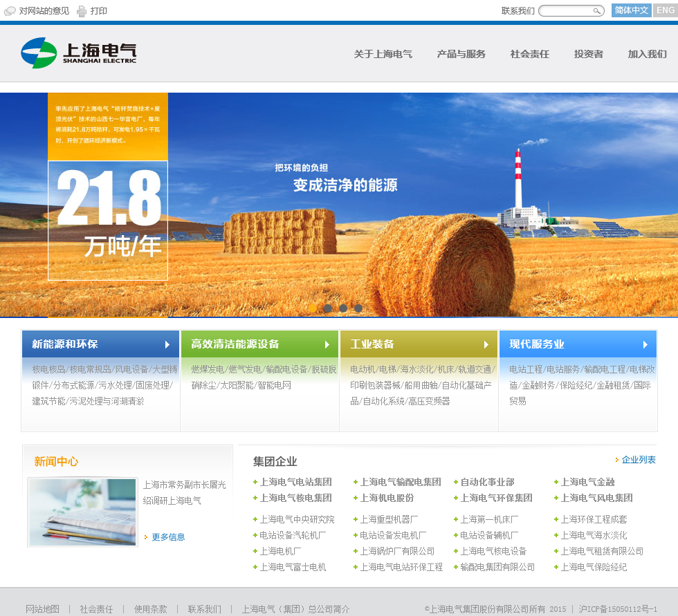678x616 pixels.
Task: Click plus icon beside 上海电气核电集团
Action: [x=255, y=498]
